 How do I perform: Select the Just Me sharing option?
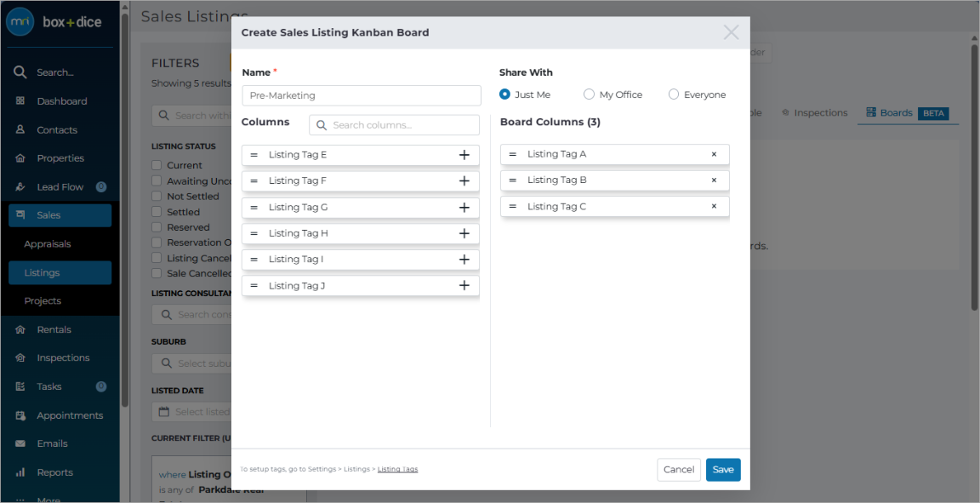point(505,94)
